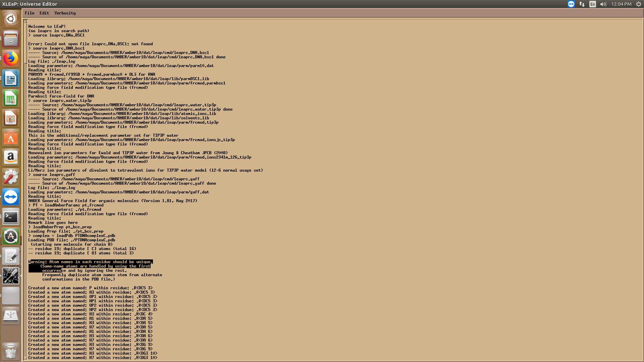Open the En keyboard layout indicator
The width and height of the screenshot is (644, 362).
click(x=593, y=4)
